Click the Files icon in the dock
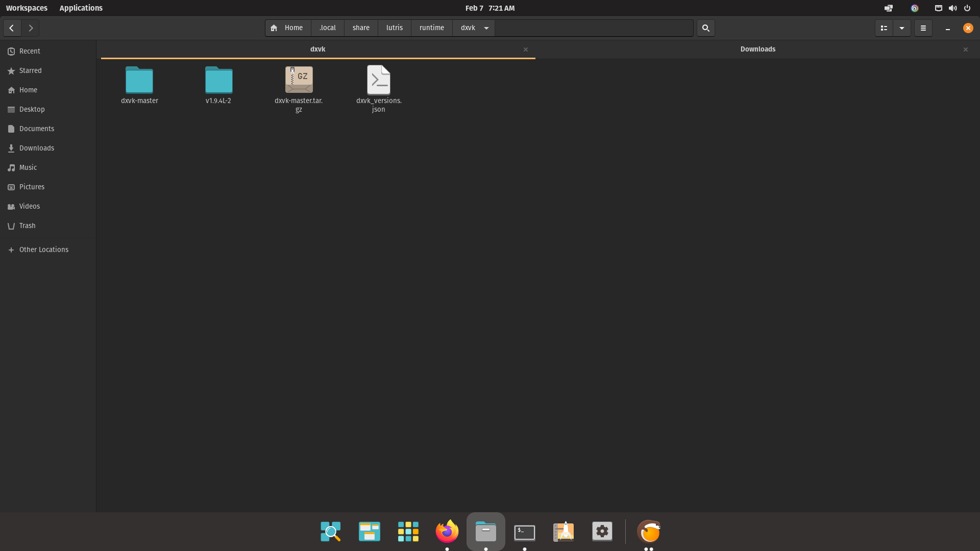The image size is (980, 551). [x=486, y=532]
